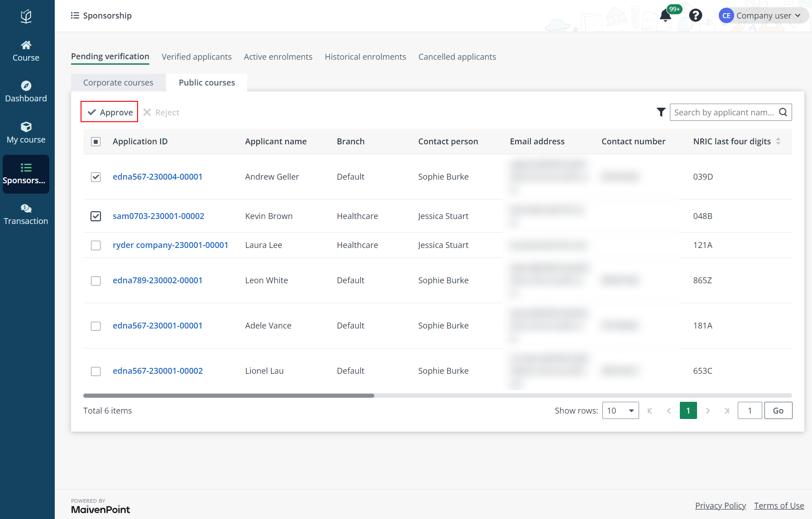Click the Go page button
The width and height of the screenshot is (812, 519).
click(x=778, y=410)
